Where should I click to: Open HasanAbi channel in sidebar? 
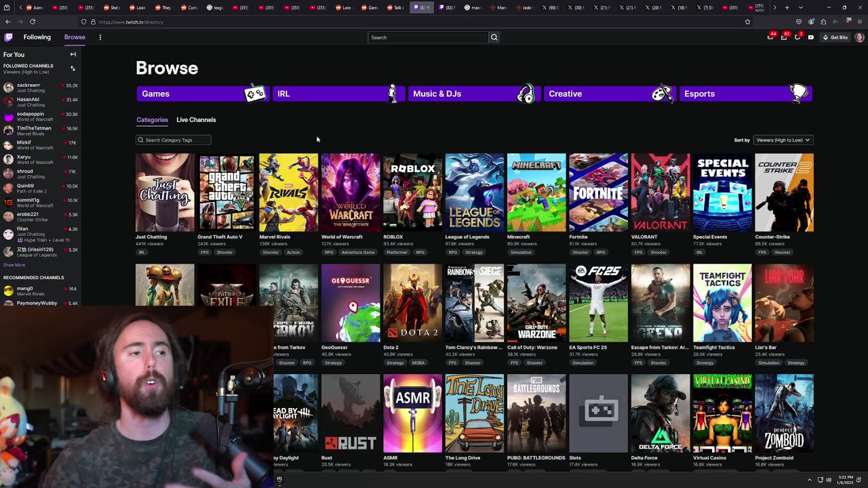(x=41, y=102)
